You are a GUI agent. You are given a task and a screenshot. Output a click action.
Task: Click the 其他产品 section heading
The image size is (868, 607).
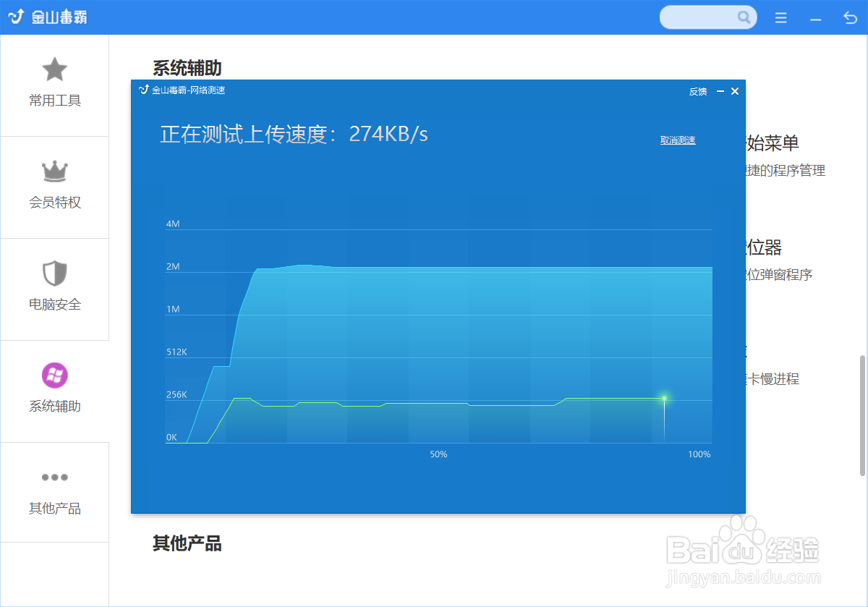[x=187, y=543]
